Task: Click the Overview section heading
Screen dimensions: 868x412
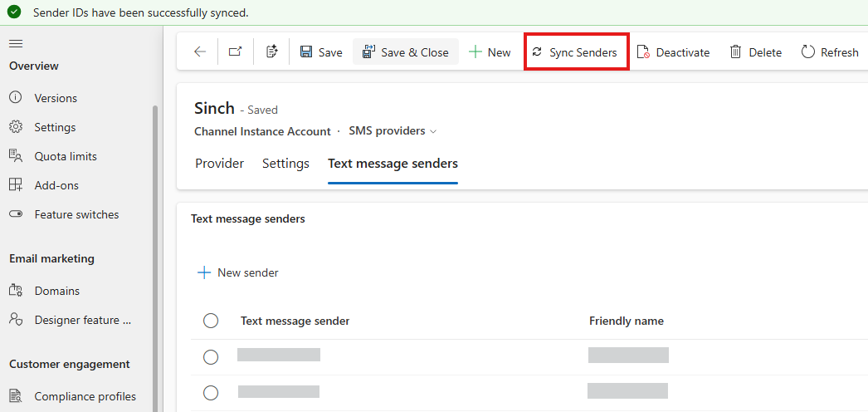Action: 34,66
